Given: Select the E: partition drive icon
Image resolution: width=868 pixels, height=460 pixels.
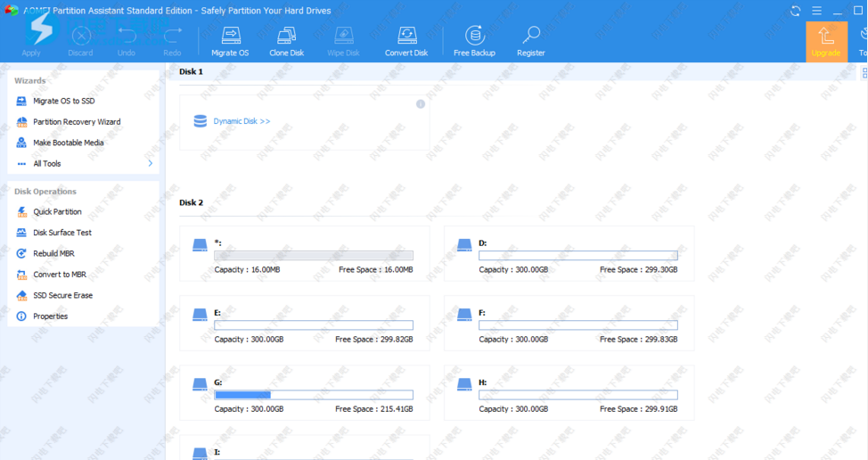Looking at the screenshot, I should [x=200, y=315].
